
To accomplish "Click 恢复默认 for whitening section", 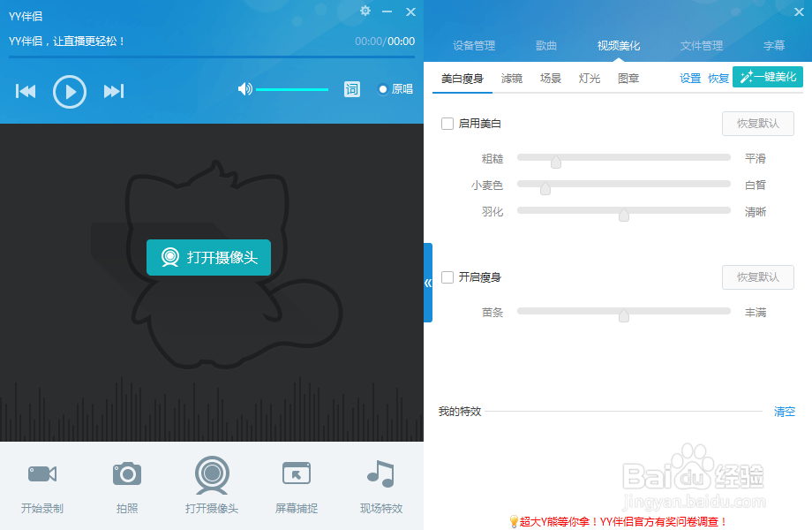I will [758, 124].
